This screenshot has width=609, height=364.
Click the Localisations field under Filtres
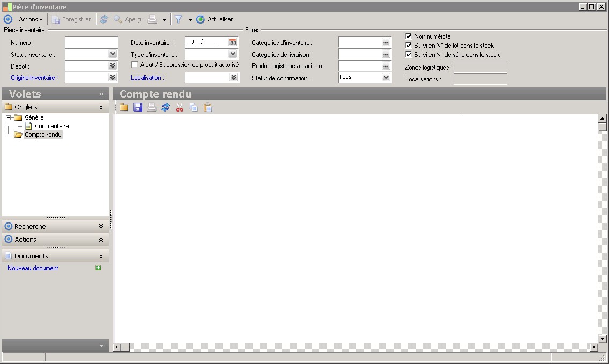pos(480,79)
